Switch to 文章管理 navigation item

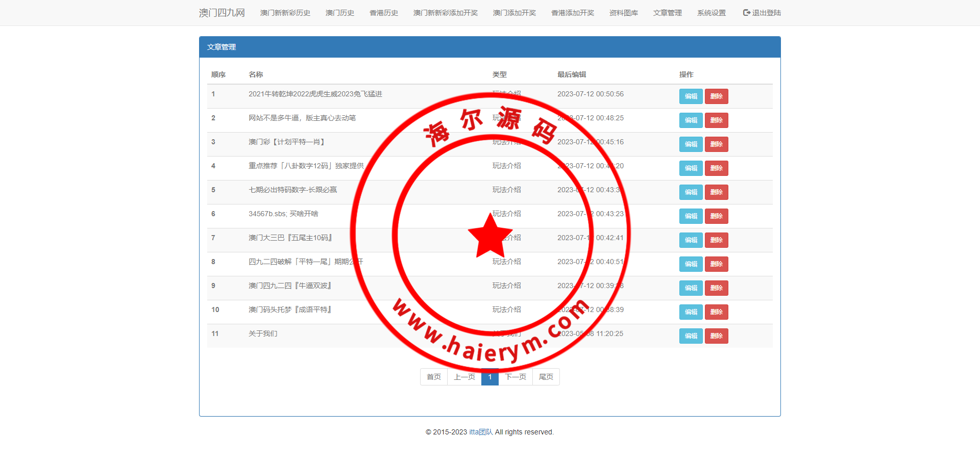(x=667, y=13)
